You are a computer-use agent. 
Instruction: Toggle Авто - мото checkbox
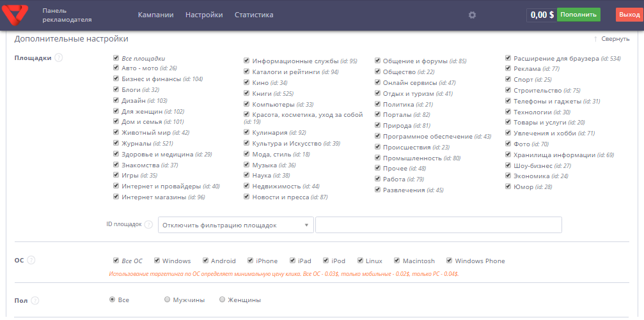pyautogui.click(x=116, y=67)
